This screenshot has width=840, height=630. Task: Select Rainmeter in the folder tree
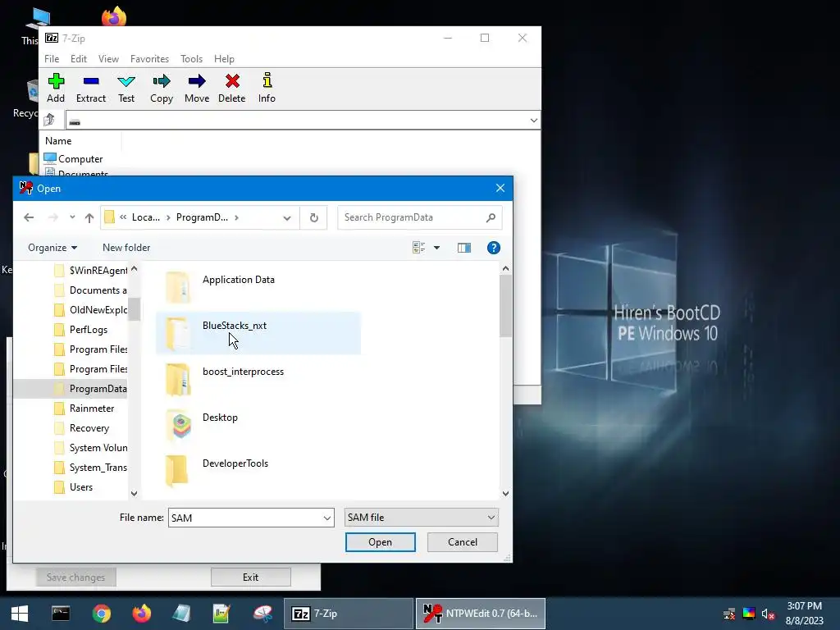click(92, 409)
